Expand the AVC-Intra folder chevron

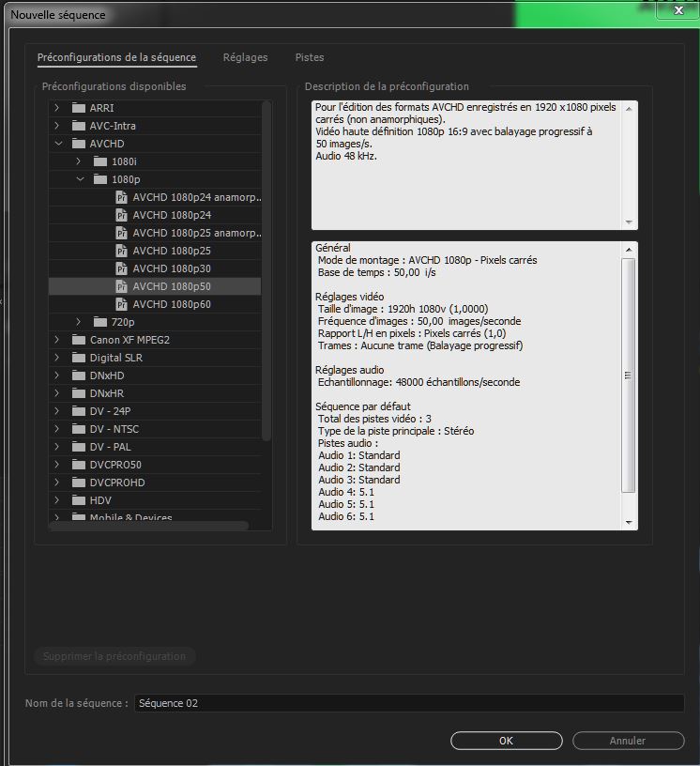tap(56, 126)
